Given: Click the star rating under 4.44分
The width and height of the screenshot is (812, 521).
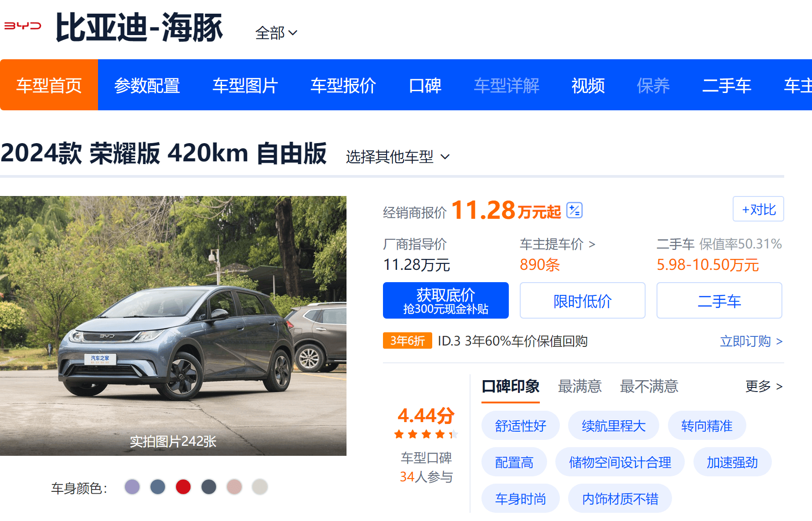Looking at the screenshot, I should click(x=426, y=434).
